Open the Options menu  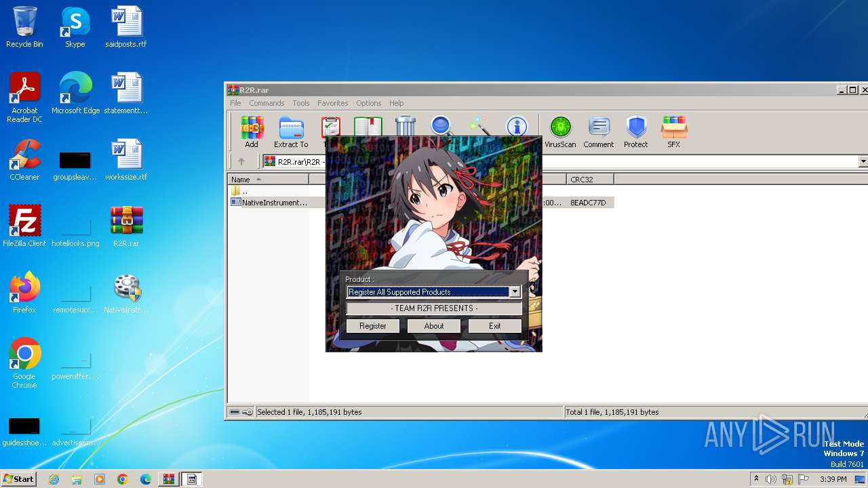click(369, 103)
